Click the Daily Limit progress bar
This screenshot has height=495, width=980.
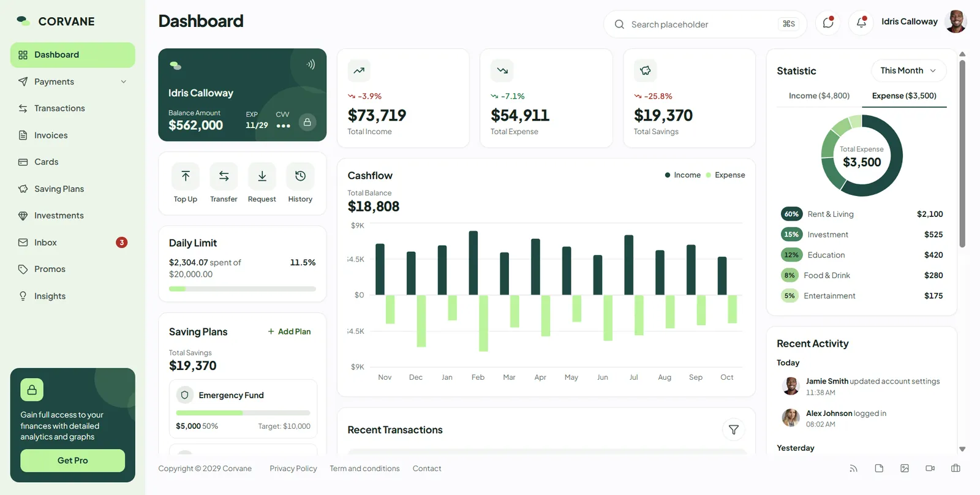tap(243, 289)
